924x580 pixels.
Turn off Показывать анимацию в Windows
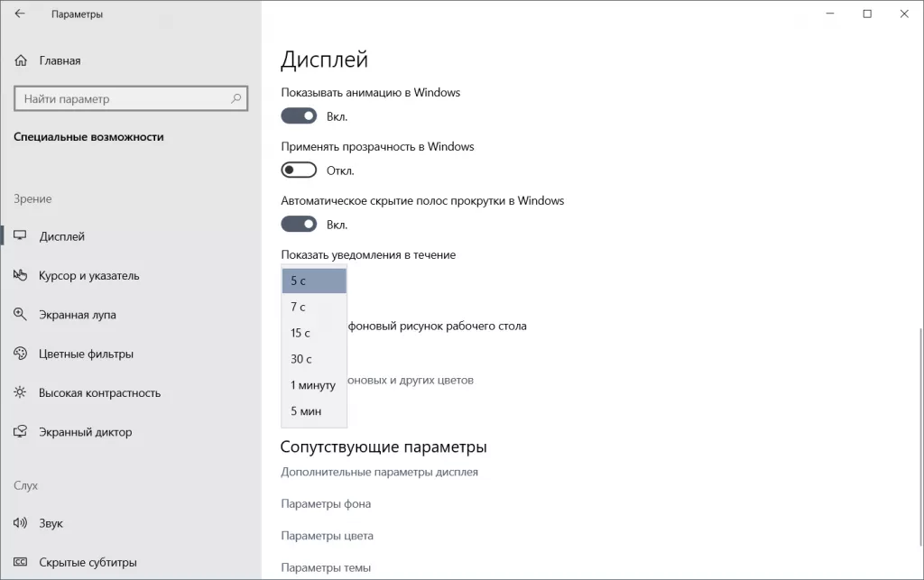pos(299,116)
